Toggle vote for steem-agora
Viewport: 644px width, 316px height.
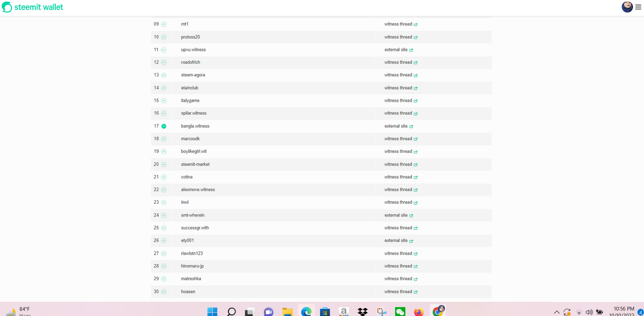pos(164,75)
